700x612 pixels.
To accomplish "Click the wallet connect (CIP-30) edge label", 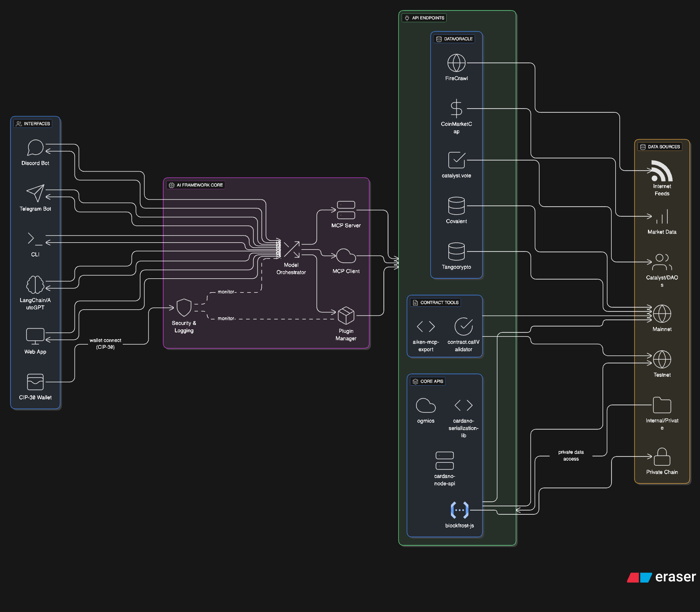I will point(105,344).
